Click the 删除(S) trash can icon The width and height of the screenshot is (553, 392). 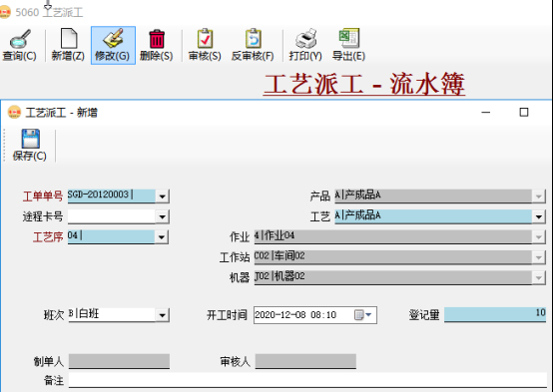157,39
